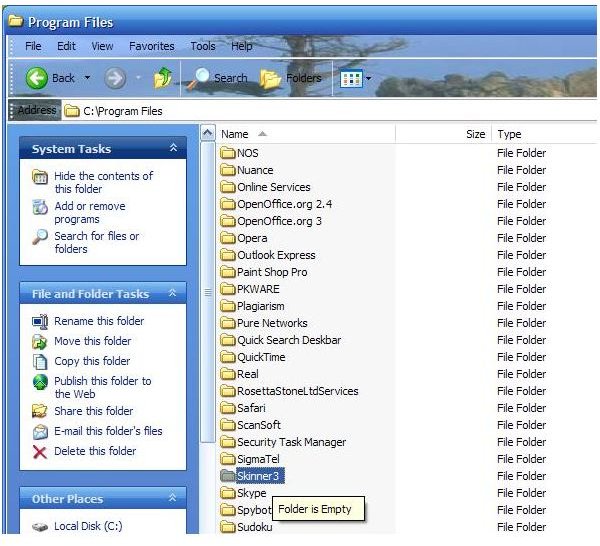Image resolution: width=600 pixels, height=546 pixels.
Task: Select the RosettaStoneLtdServices folder icon
Action: coord(228,391)
